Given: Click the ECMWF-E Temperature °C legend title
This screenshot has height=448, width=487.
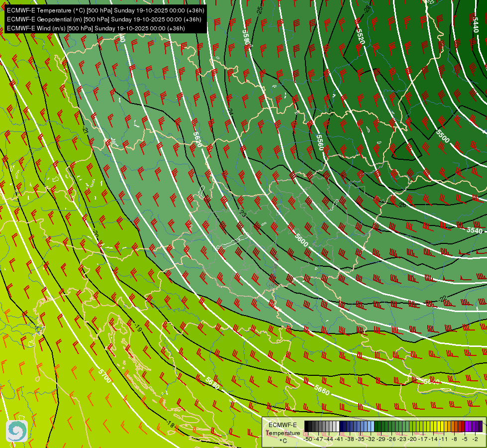Looking at the screenshot, I should [283, 433].
